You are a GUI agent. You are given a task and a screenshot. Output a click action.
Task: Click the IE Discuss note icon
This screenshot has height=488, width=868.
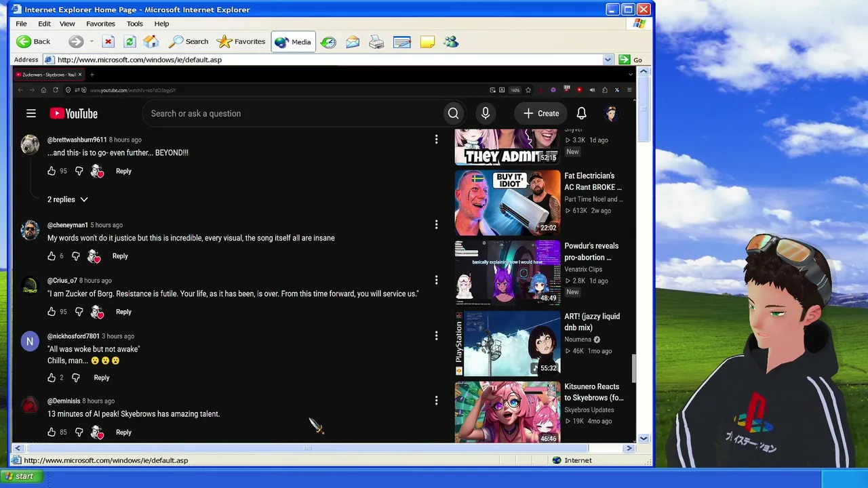point(427,42)
